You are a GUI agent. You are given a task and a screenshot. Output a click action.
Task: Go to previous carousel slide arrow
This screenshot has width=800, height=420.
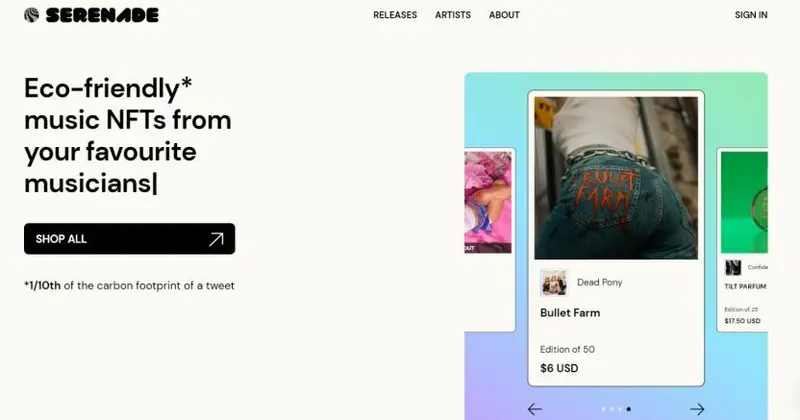535,409
